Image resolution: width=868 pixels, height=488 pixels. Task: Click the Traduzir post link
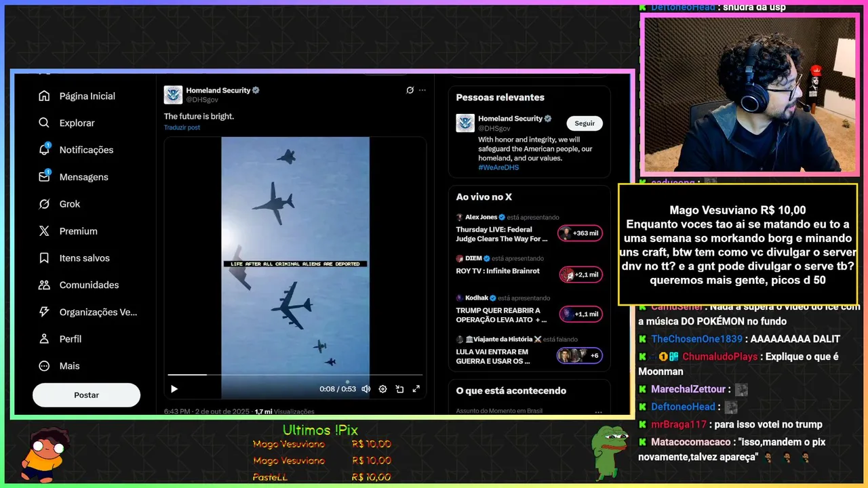182,127
